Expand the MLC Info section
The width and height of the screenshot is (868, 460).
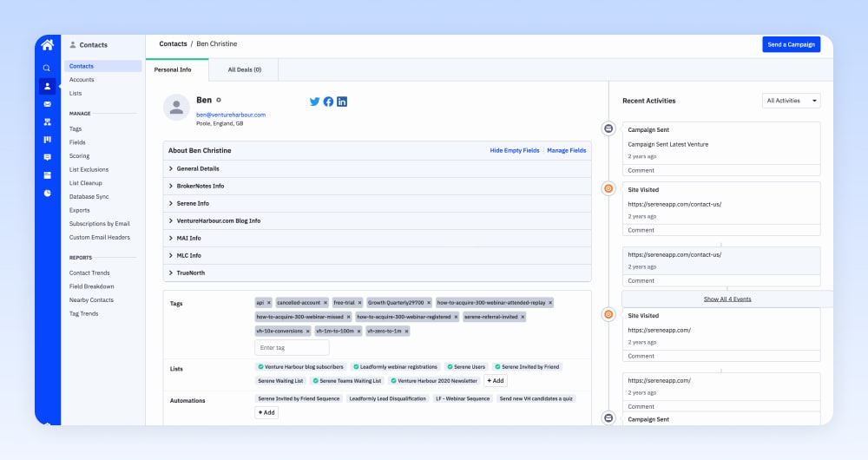[x=377, y=256]
